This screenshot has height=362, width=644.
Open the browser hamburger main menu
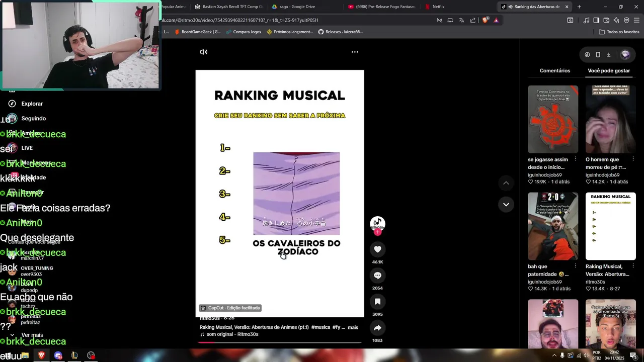[x=636, y=20]
